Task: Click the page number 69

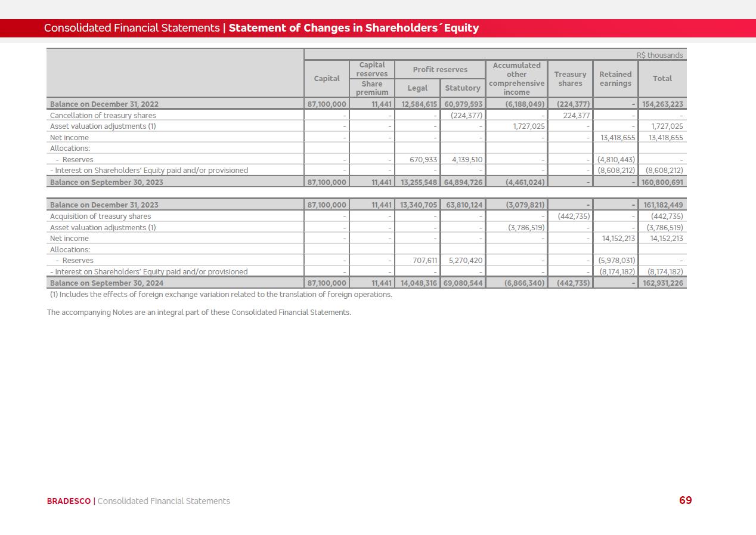Action: point(685,500)
